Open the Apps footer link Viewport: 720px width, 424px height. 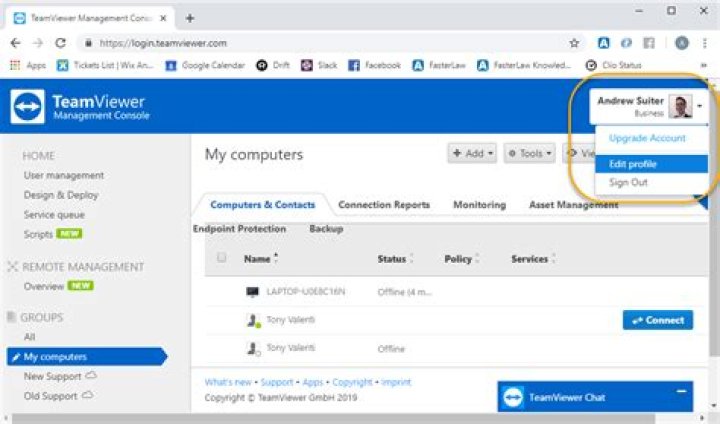[313, 382]
